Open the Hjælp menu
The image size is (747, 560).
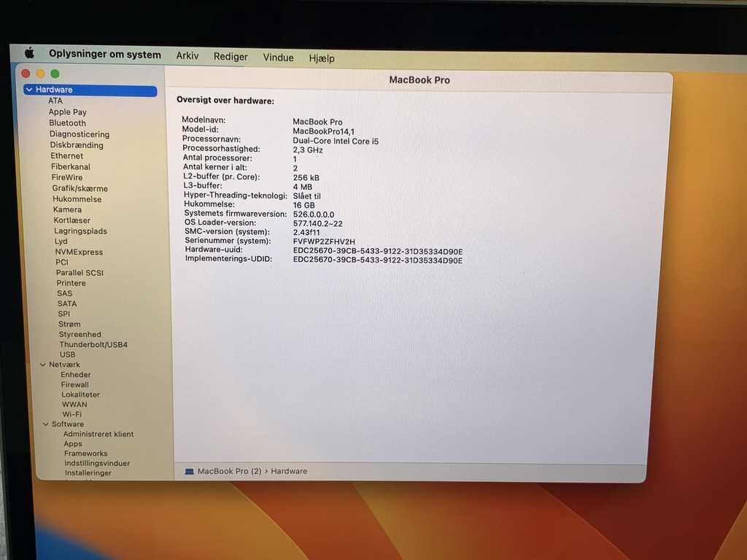pyautogui.click(x=322, y=58)
